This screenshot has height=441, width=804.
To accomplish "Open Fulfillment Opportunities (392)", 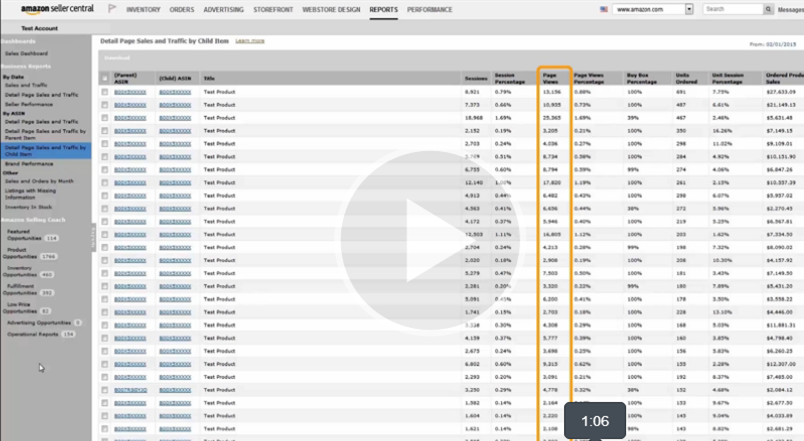I will click(x=28, y=290).
